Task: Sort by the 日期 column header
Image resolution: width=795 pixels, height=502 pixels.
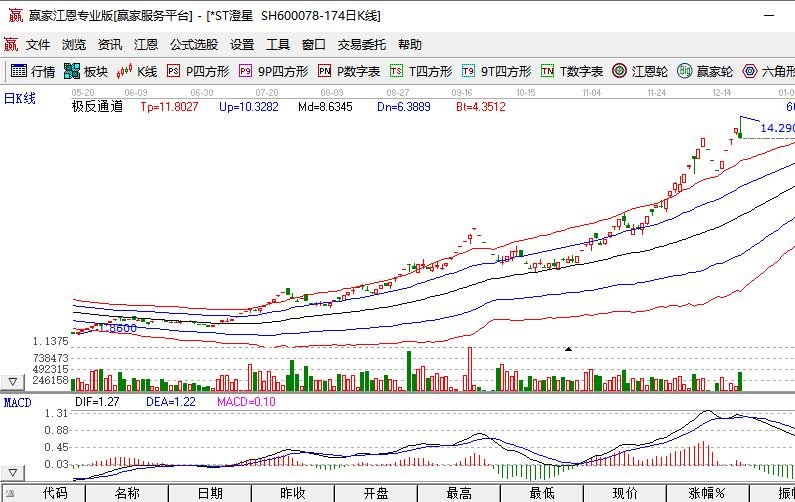Action: click(x=210, y=493)
